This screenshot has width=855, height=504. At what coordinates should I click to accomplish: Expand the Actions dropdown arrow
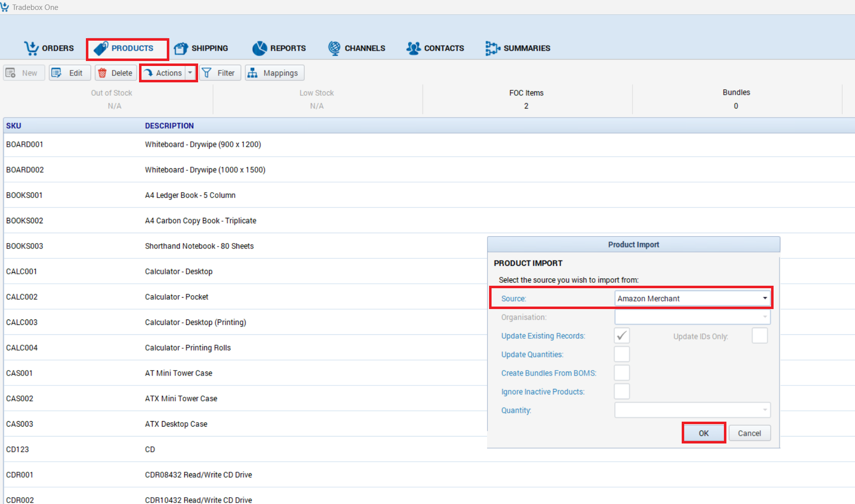[x=190, y=73]
